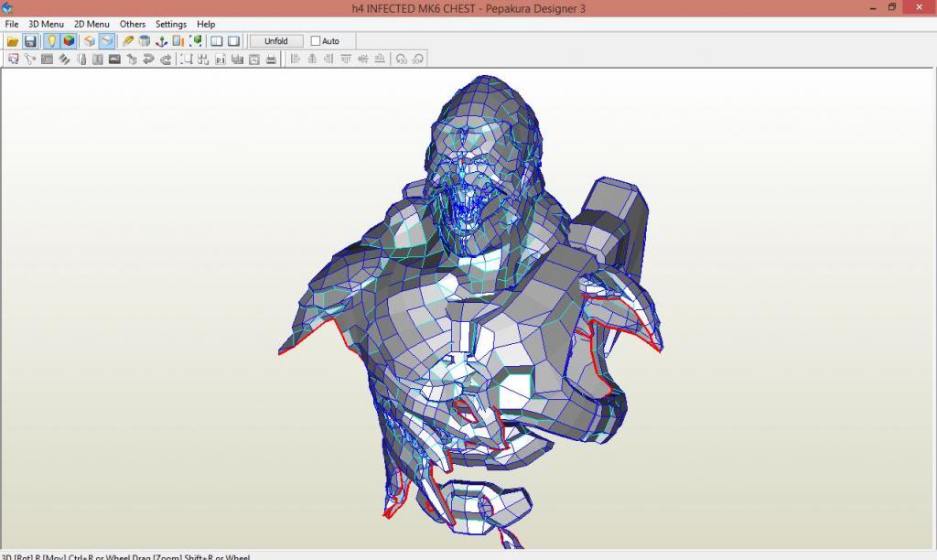
Task: Toggle the highlighted open-box edge display icon
Action: click(107, 41)
